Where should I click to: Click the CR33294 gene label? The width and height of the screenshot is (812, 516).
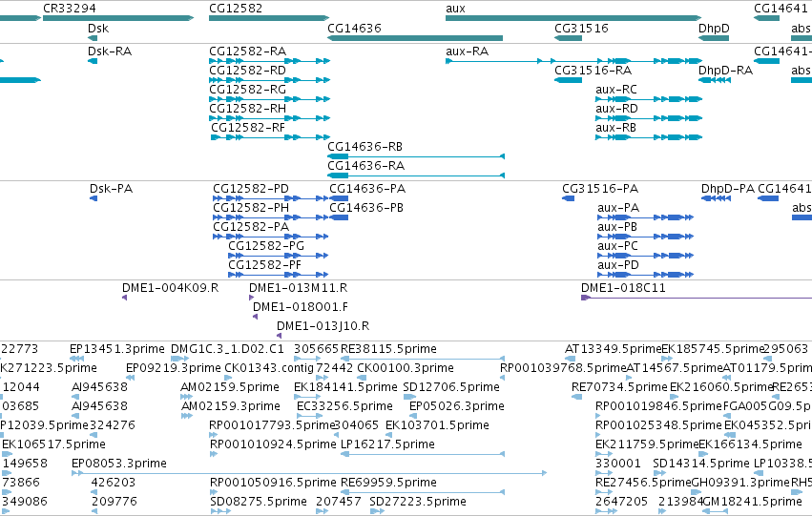[70, 9]
